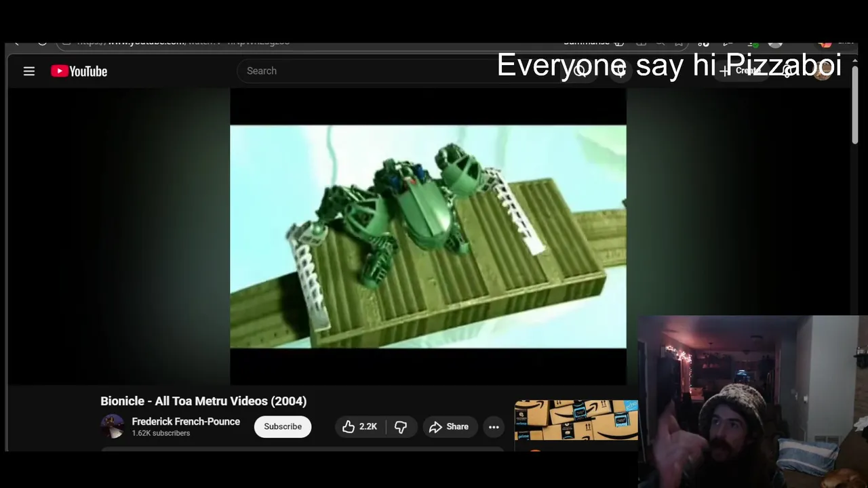Click the Bionicle video player frame
The height and width of the screenshot is (488, 868).
(428, 237)
